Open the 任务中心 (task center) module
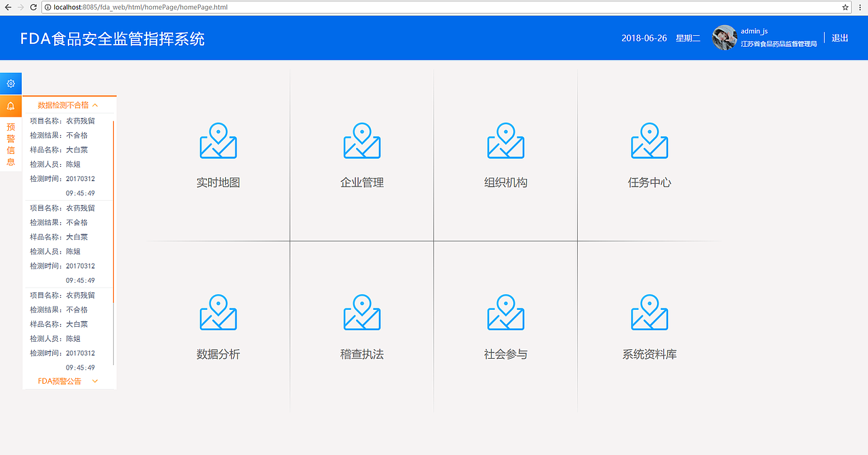 pos(649,156)
